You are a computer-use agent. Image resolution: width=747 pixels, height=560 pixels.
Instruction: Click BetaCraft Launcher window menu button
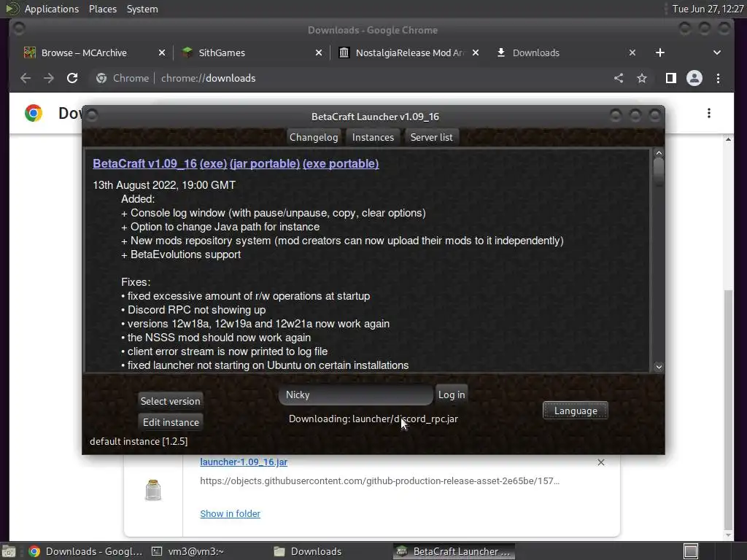pyautogui.click(x=92, y=114)
